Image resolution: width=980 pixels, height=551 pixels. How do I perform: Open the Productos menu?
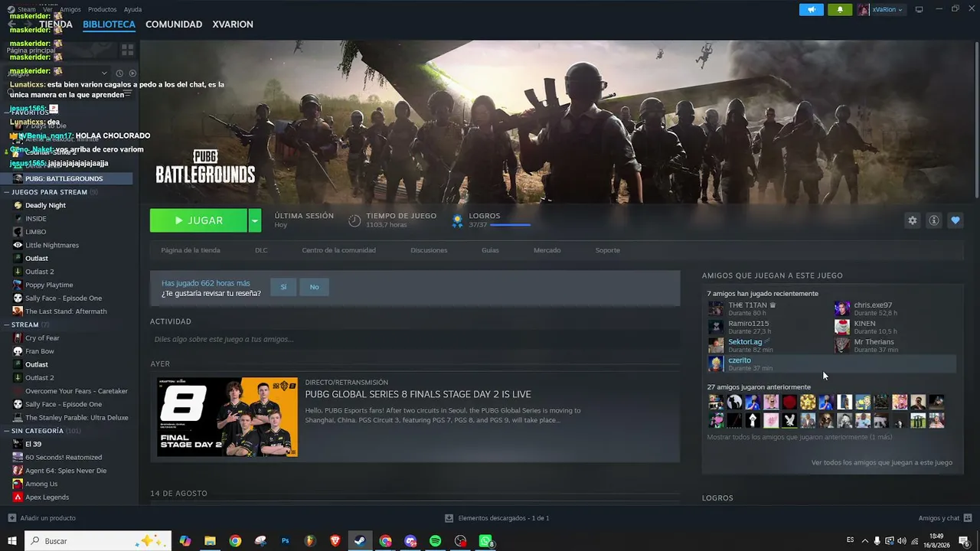tap(103, 9)
